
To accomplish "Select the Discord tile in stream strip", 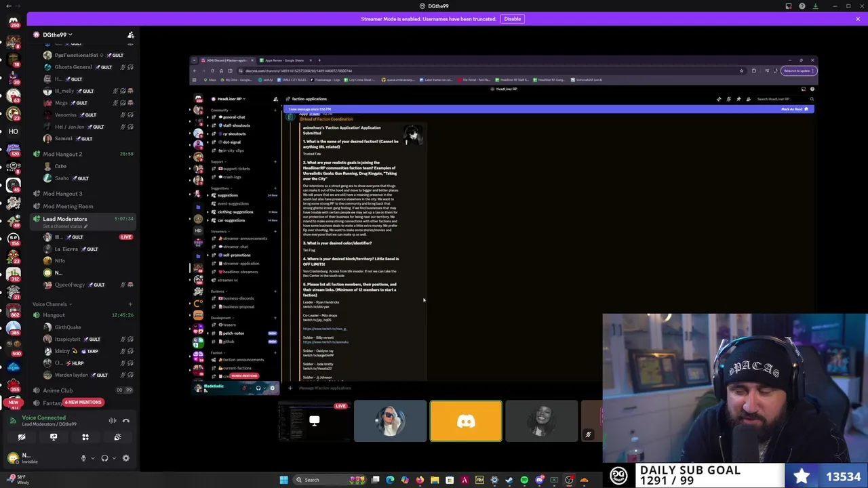I will pos(466,421).
